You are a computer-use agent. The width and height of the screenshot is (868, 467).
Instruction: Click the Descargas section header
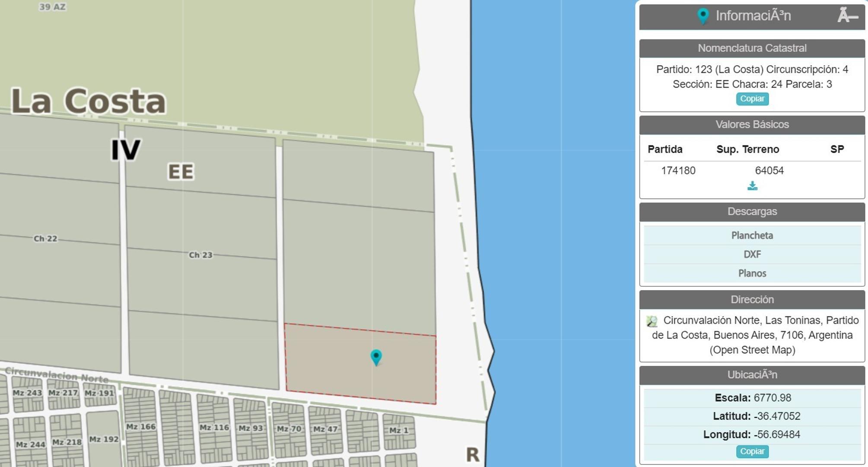point(752,211)
